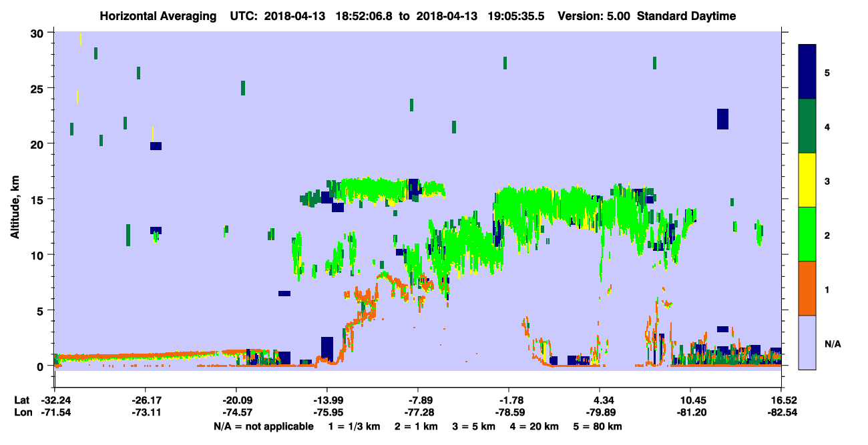The height and width of the screenshot is (445, 868).
Task: Click longitude value -74.57
Action: tap(236, 413)
